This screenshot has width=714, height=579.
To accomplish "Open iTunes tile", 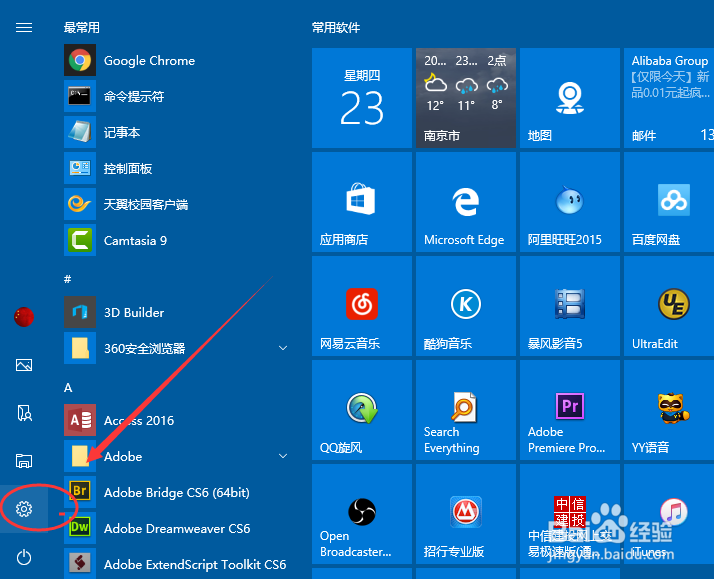I will 669,514.
